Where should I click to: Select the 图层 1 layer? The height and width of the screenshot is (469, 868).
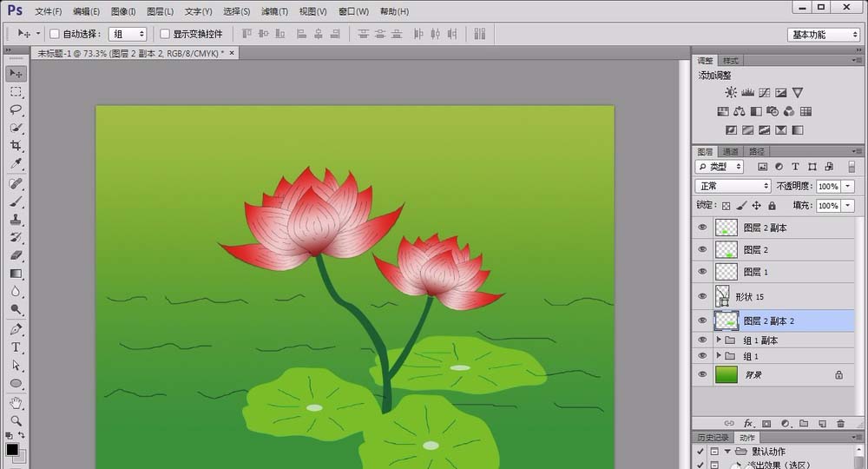click(x=755, y=272)
